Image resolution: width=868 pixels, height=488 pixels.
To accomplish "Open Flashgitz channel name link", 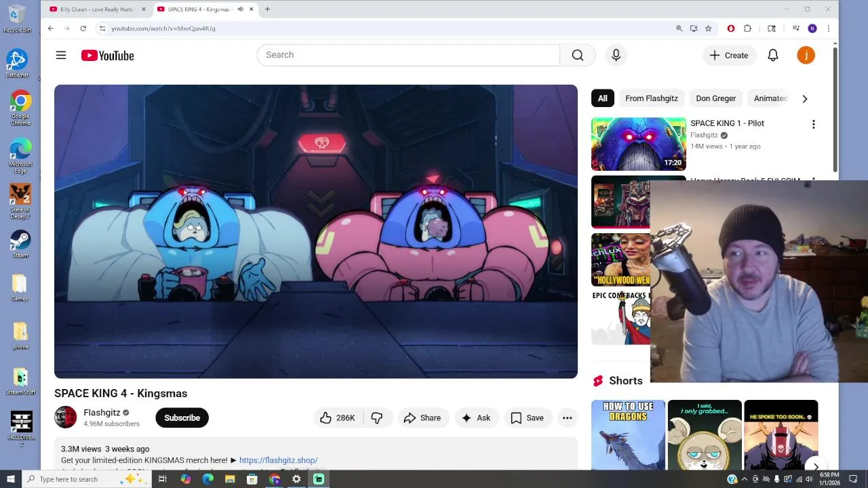I will point(102,413).
